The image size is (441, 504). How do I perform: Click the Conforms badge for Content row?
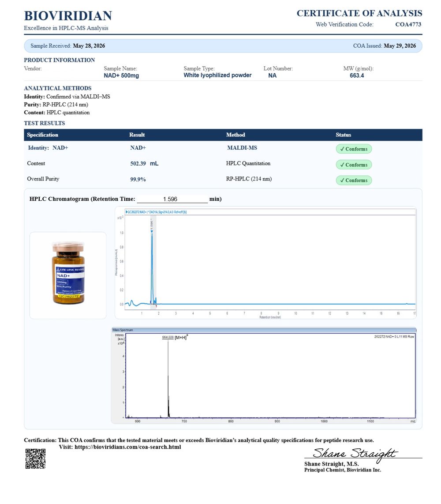354,165
